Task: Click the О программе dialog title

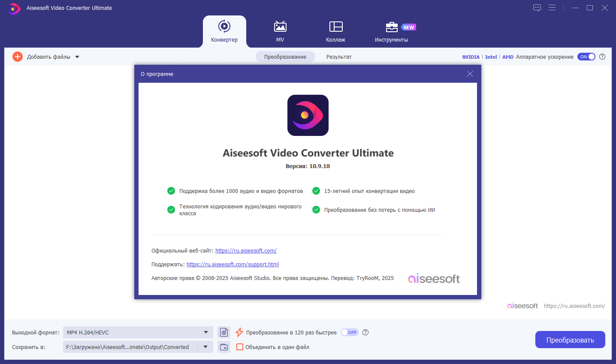Action: coord(157,74)
